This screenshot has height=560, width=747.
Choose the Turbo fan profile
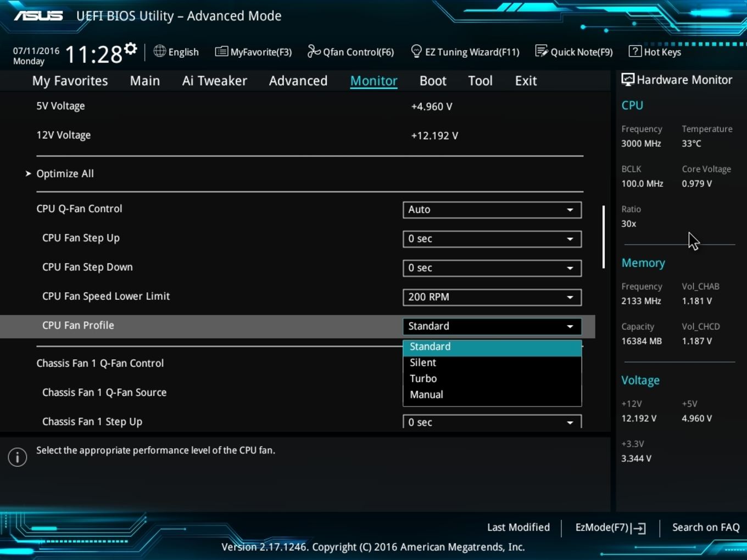[x=492, y=378]
